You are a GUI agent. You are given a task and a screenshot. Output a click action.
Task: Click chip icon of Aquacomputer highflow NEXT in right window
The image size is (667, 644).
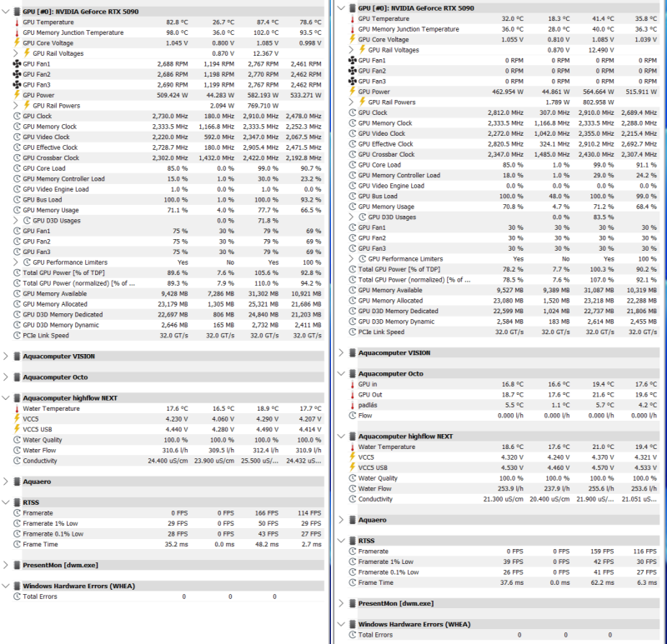tap(352, 436)
